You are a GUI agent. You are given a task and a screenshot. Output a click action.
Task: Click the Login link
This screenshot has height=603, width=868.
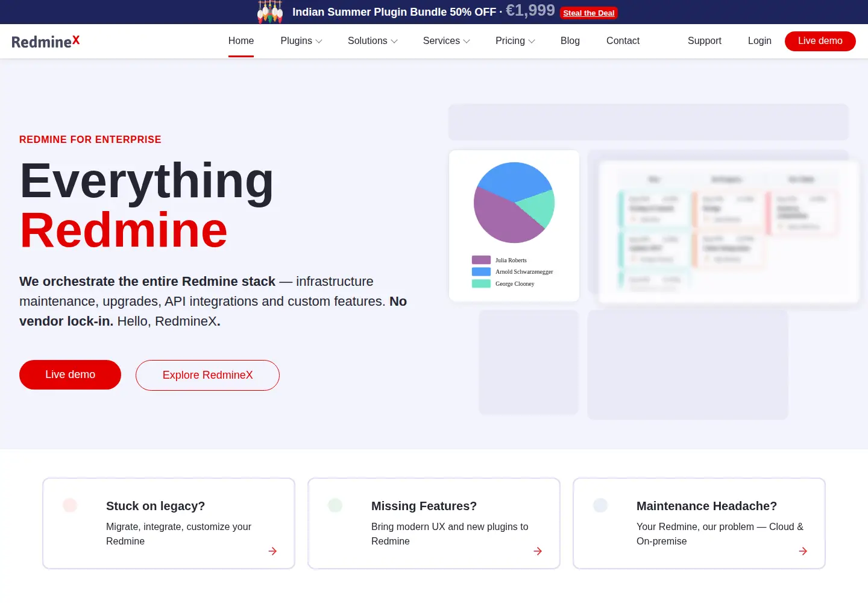coord(759,41)
